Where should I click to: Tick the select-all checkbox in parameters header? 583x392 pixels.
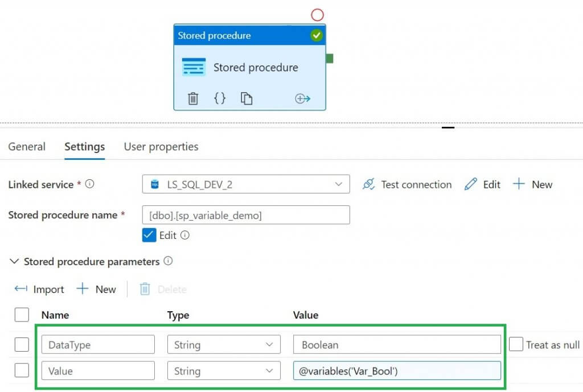[21, 315]
